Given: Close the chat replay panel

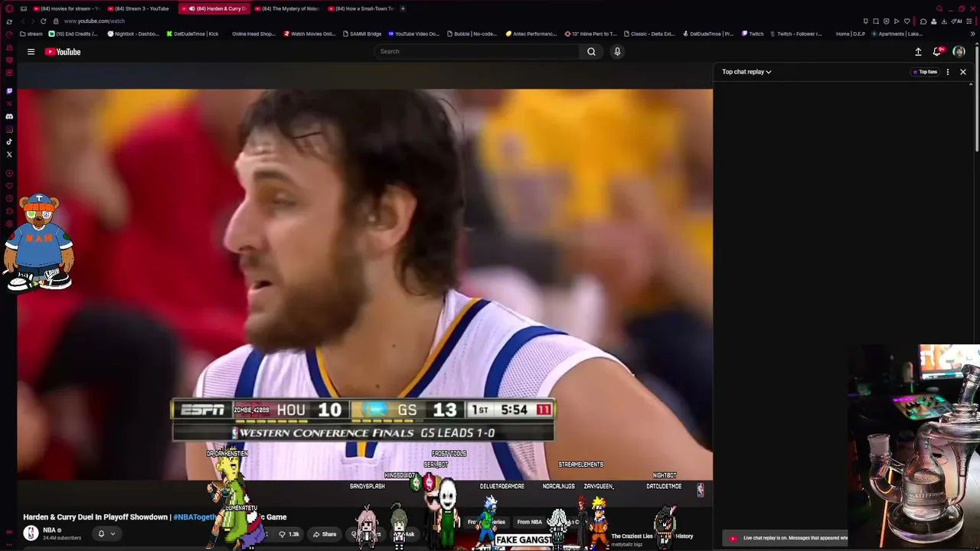Looking at the screenshot, I should [963, 72].
